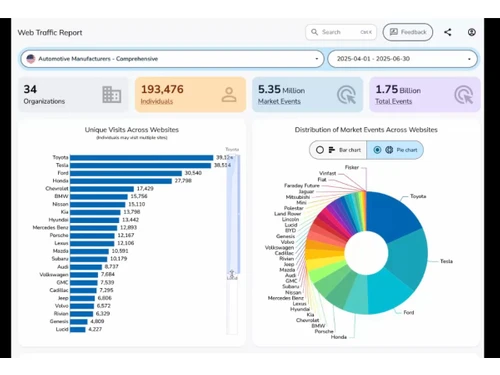Click the US flag icon in the selector
The height and width of the screenshot is (375, 500).
[x=31, y=59]
